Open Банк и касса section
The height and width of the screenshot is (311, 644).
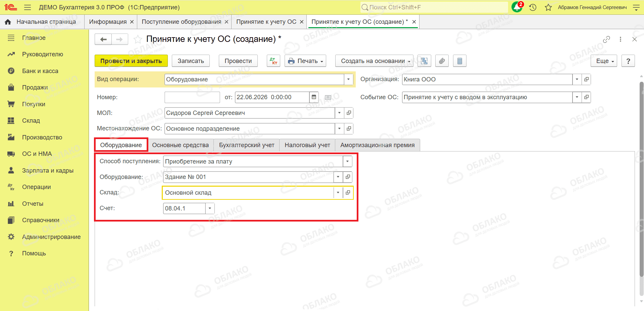tap(40, 71)
